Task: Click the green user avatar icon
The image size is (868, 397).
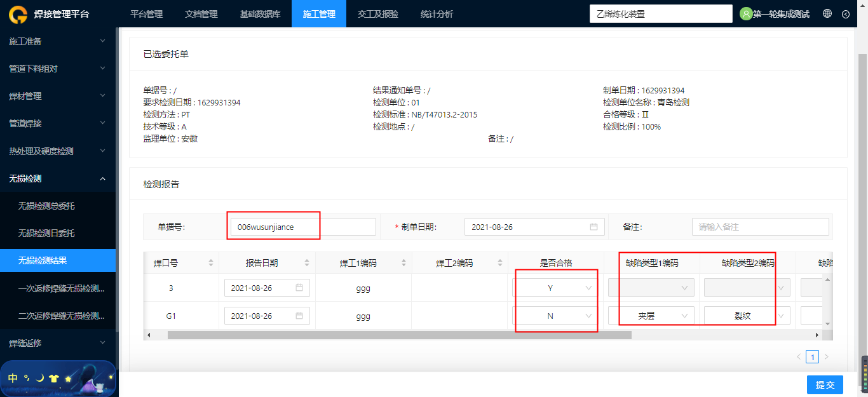Action: point(746,14)
